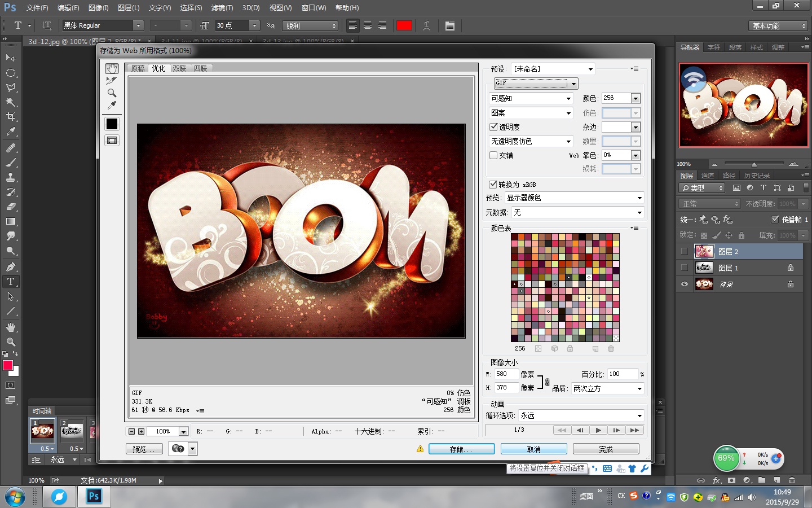Choose the Zoom tool in dialog toolbox

point(112,93)
